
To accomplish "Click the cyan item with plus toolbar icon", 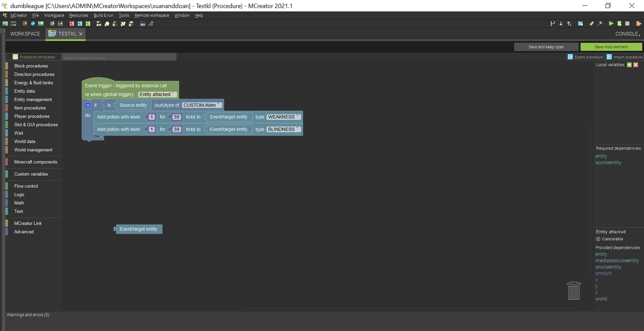I will pos(33,24).
